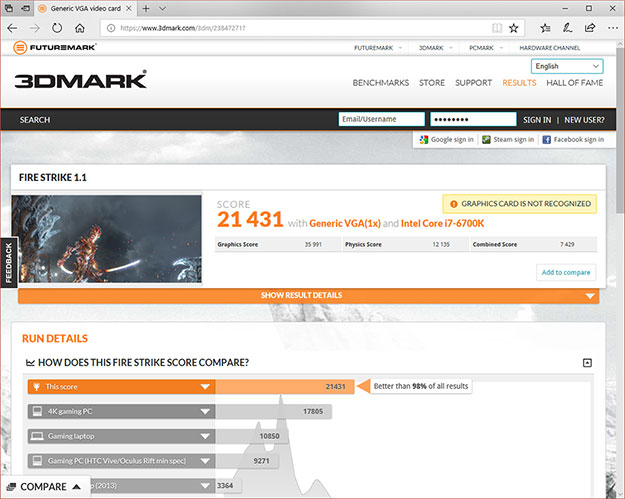Screen dimensions: 625x499
Task: Open the FUTUREMARK top dropdown menu
Action: tap(378, 48)
